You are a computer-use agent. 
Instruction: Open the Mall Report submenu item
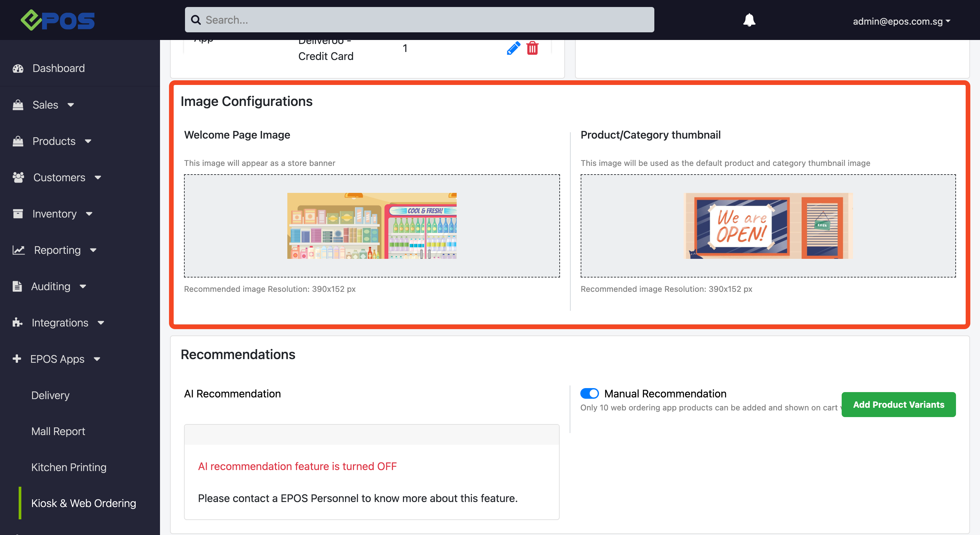[58, 431]
